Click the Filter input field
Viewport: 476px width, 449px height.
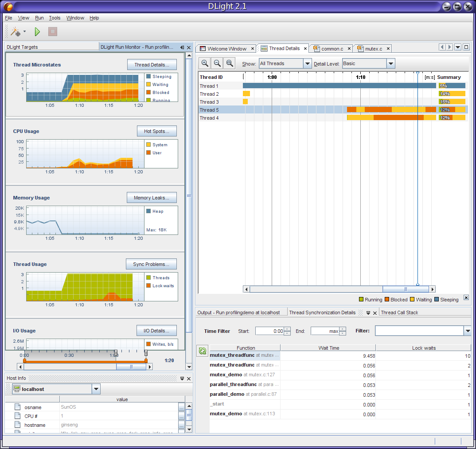(x=419, y=331)
